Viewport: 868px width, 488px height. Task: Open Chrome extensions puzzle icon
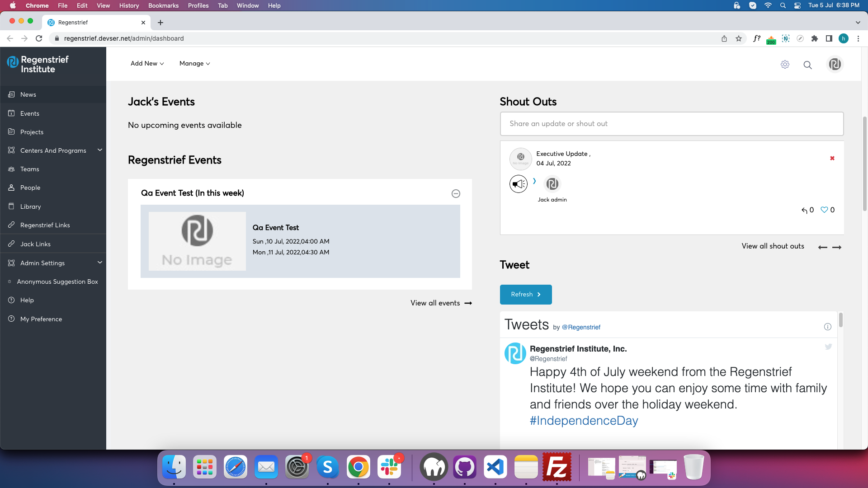pos(815,38)
